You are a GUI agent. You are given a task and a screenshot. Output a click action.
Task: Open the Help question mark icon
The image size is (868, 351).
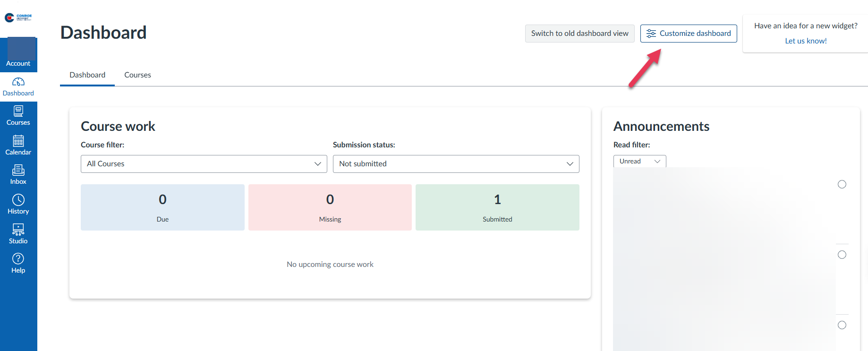pos(18,259)
